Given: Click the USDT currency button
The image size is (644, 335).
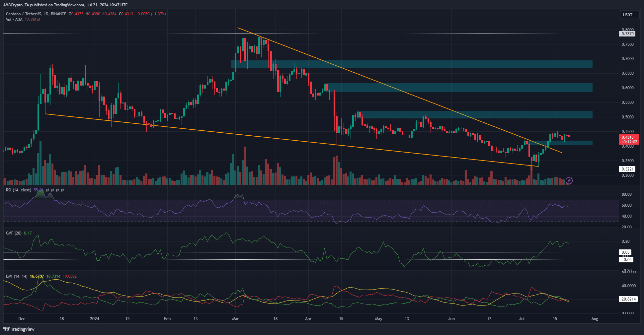Looking at the screenshot, I should pyautogui.click(x=629, y=15).
